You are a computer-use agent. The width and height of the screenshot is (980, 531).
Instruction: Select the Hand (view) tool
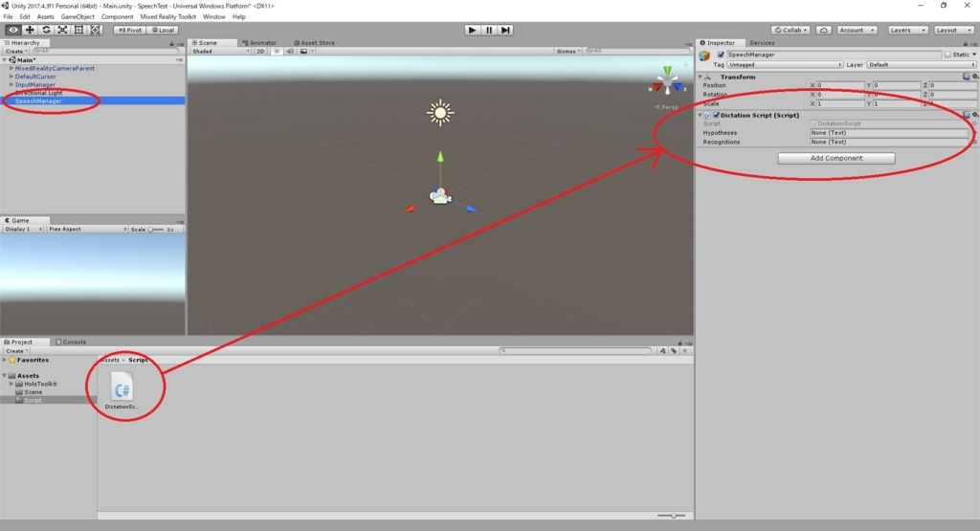(12, 30)
